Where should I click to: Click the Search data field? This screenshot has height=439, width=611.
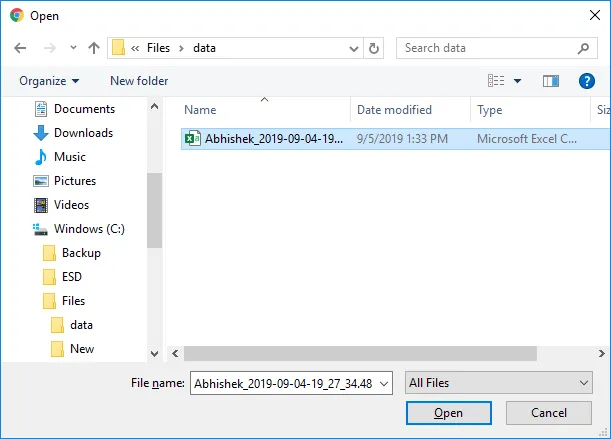(x=496, y=48)
